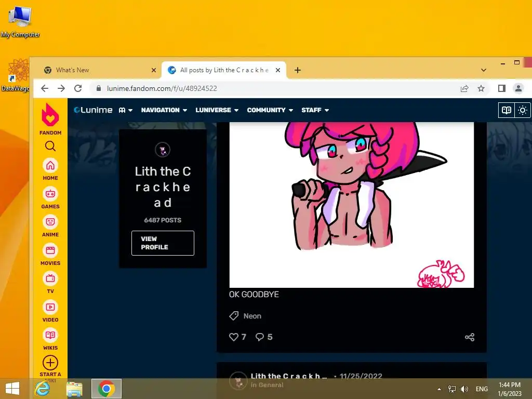Open the Games sidebar icon
This screenshot has width=532, height=399.
(x=50, y=194)
